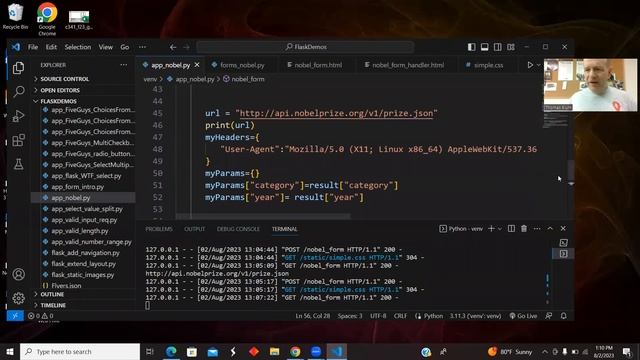Open Explorer more actions ellipsis
The height and width of the screenshot is (360, 640).
(124, 65)
